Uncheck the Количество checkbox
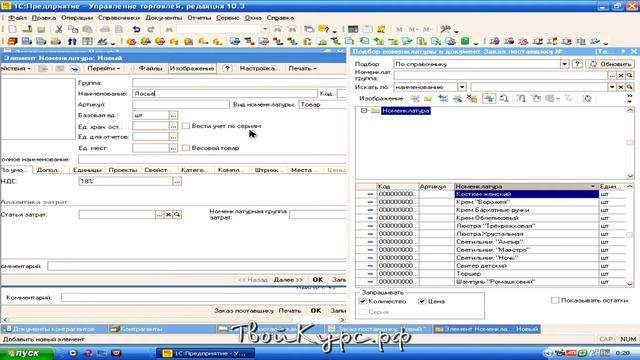Screen dimensions: 640x360 [363, 301]
